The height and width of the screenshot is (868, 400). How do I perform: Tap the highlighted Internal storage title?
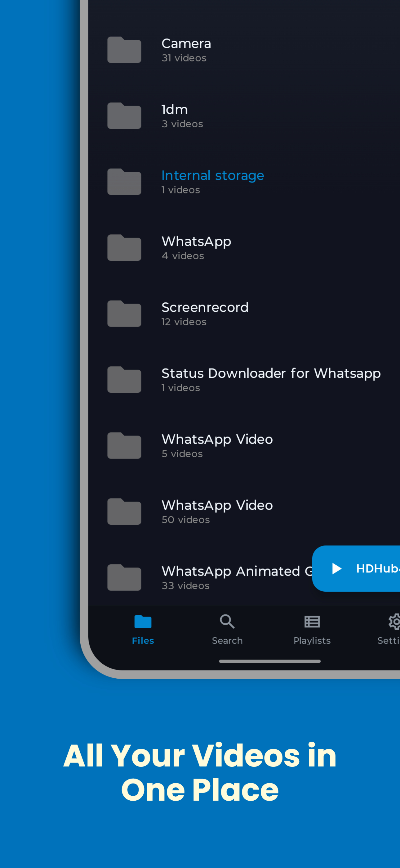pos(213,175)
